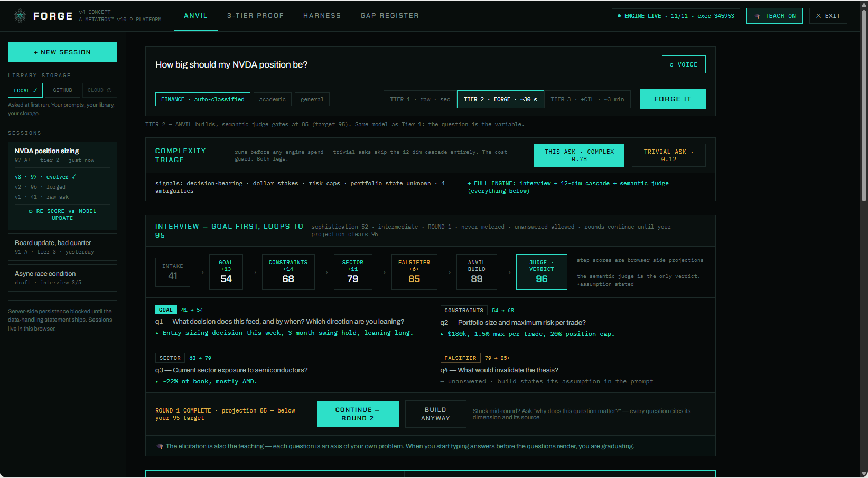Open Board update, bad quarter session
This screenshot has height=478, width=868.
pos(62,247)
